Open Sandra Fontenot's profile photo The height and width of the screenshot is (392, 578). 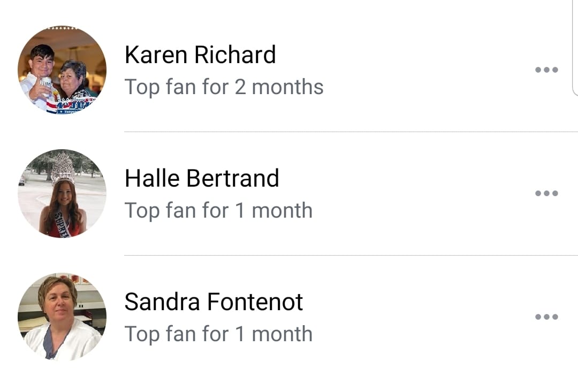pos(62,317)
